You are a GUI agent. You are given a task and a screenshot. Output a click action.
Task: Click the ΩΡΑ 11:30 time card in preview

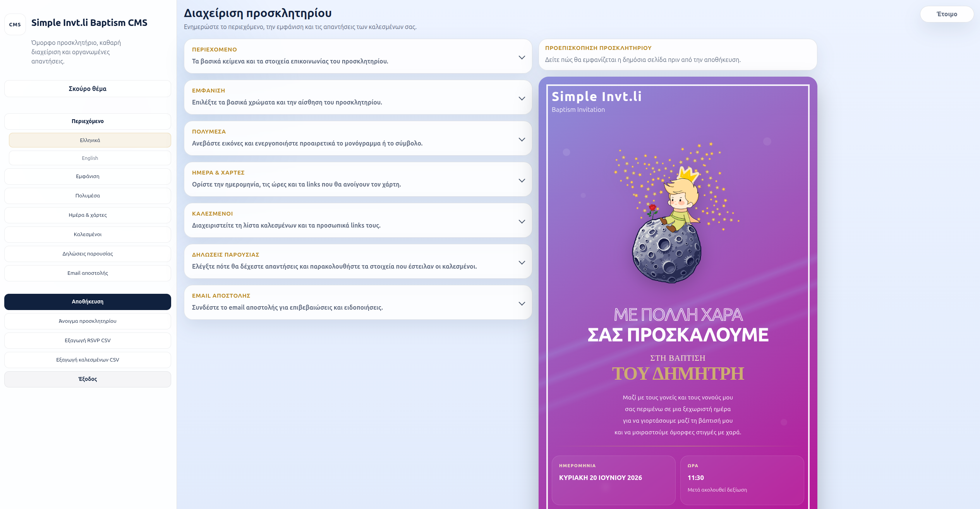tap(742, 480)
